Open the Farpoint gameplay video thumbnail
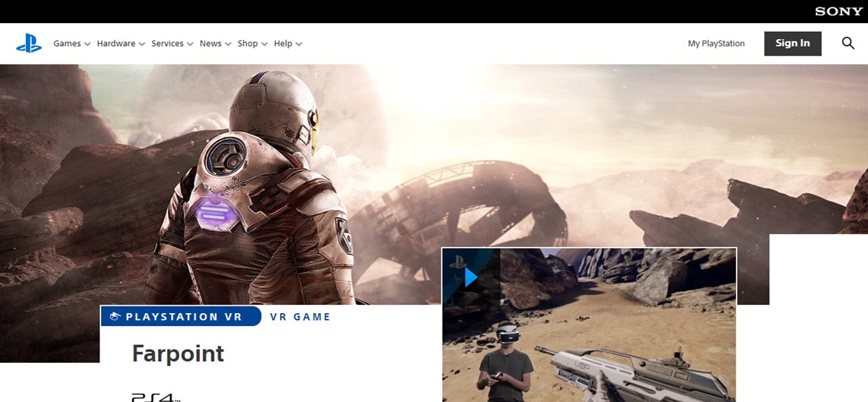Screen dimensions: 868x402 click(x=589, y=325)
